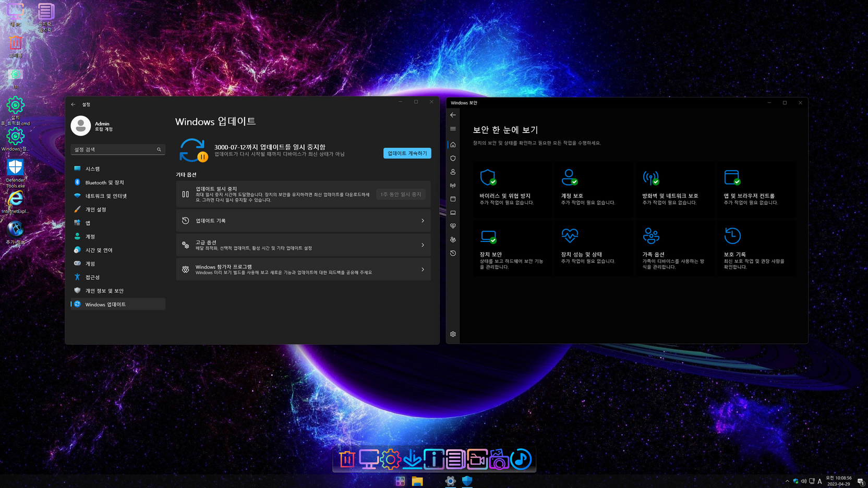Open Protection history clock icon in Windows Security sidebar
868x488 pixels.
[x=453, y=253]
